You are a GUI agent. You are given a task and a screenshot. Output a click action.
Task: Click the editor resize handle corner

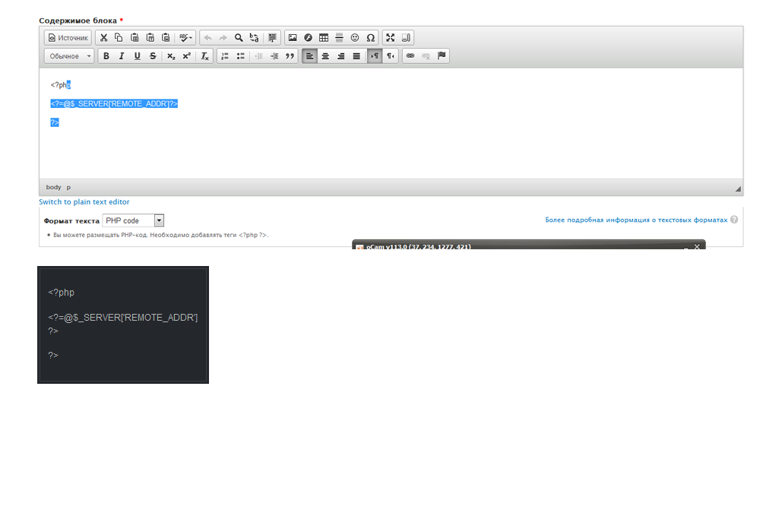coord(737,188)
